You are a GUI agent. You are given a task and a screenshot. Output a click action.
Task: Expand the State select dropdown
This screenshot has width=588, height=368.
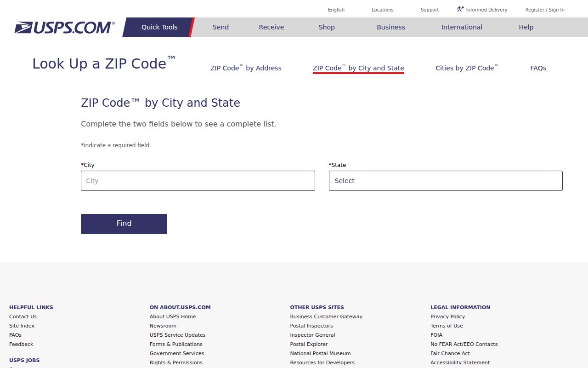click(446, 181)
